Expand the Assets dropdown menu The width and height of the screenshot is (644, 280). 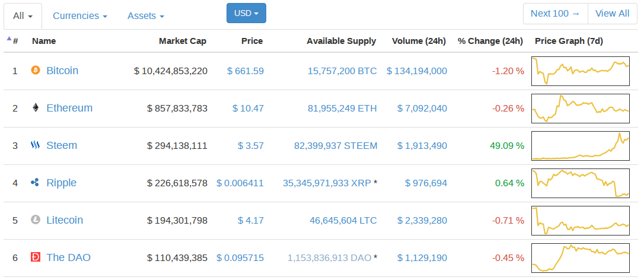[x=146, y=16]
